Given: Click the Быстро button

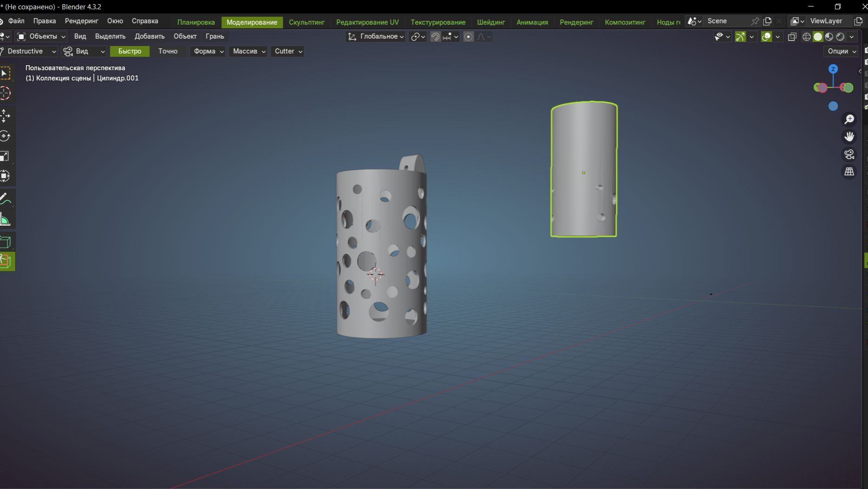Looking at the screenshot, I should point(130,51).
